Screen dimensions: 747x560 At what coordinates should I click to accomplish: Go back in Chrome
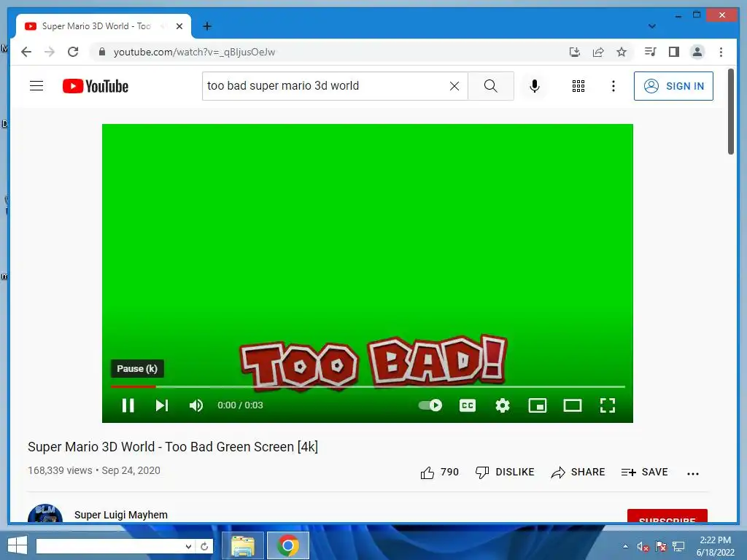pos(26,52)
